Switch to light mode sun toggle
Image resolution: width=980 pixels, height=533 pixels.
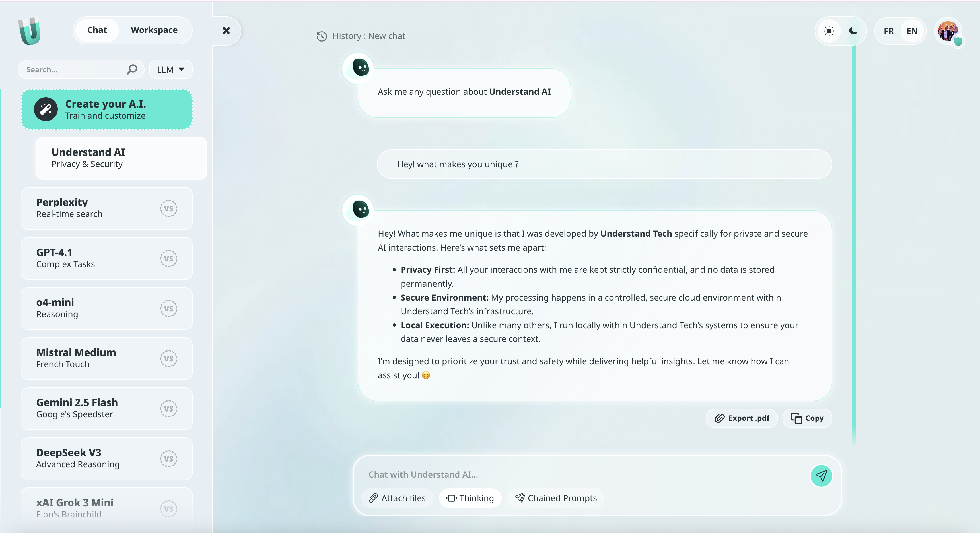pyautogui.click(x=829, y=31)
